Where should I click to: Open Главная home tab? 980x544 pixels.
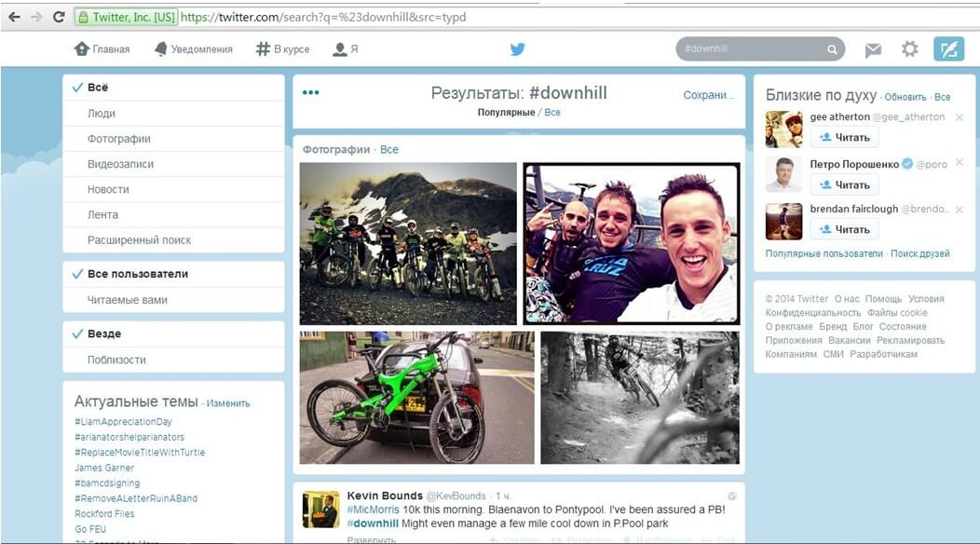102,48
